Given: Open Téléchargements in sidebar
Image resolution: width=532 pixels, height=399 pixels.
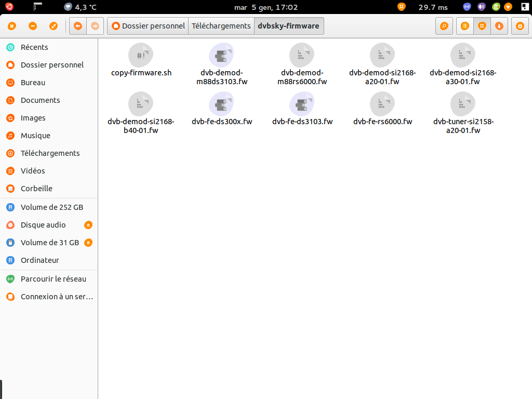Looking at the screenshot, I should pyautogui.click(x=49, y=153).
